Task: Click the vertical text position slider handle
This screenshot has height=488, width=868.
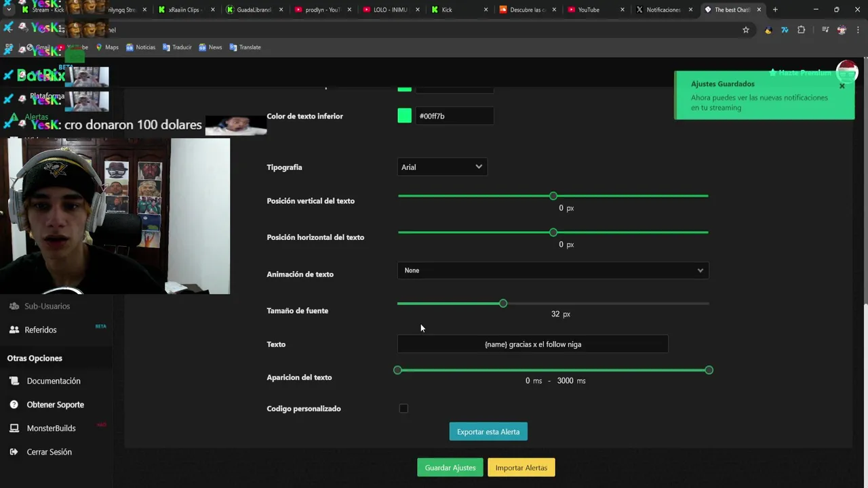Action: coord(553,196)
